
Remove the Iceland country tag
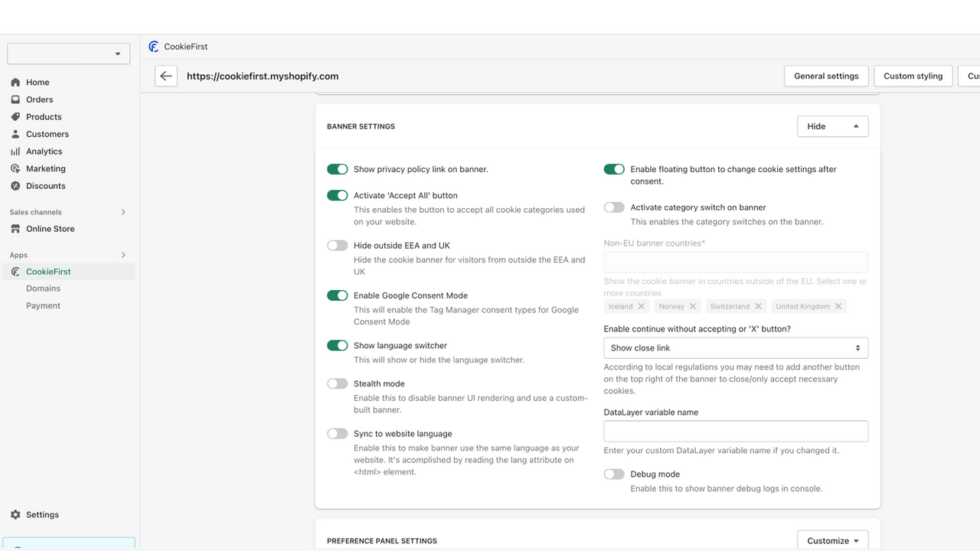point(642,306)
